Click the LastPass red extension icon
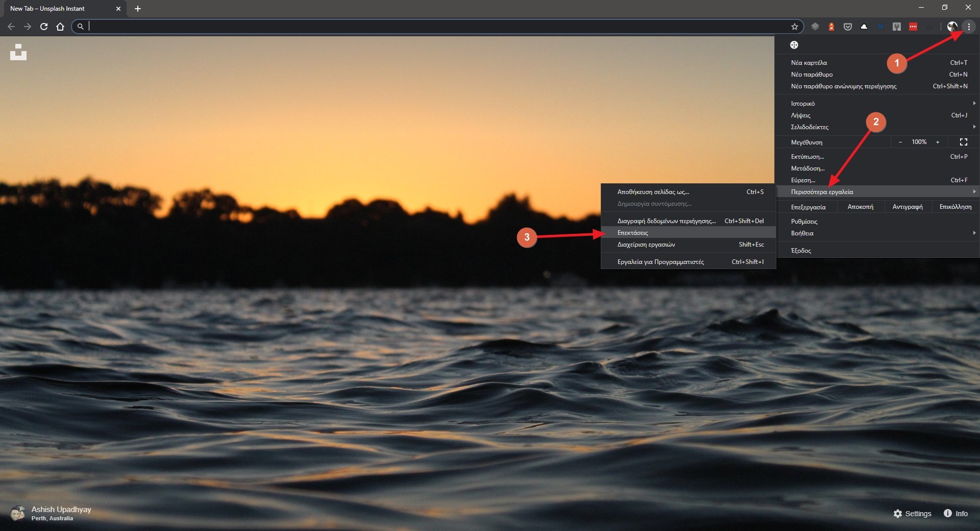 pyautogui.click(x=913, y=27)
